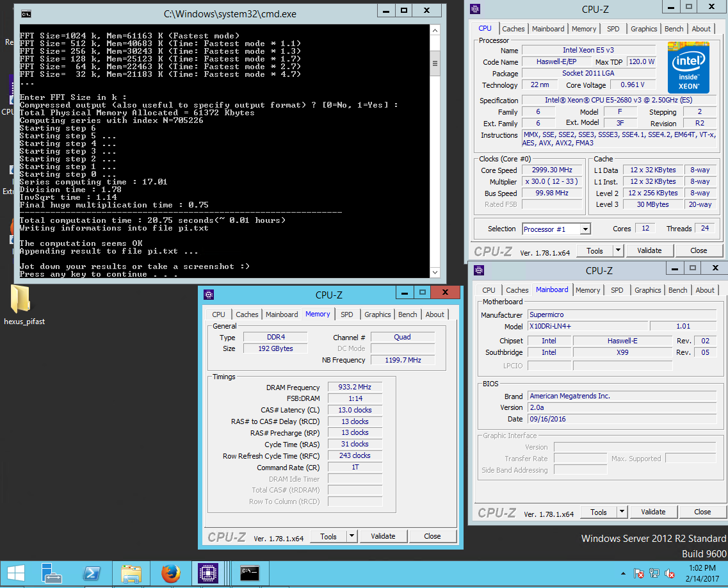
Task: Launch Firefox from the taskbar
Action: click(171, 574)
